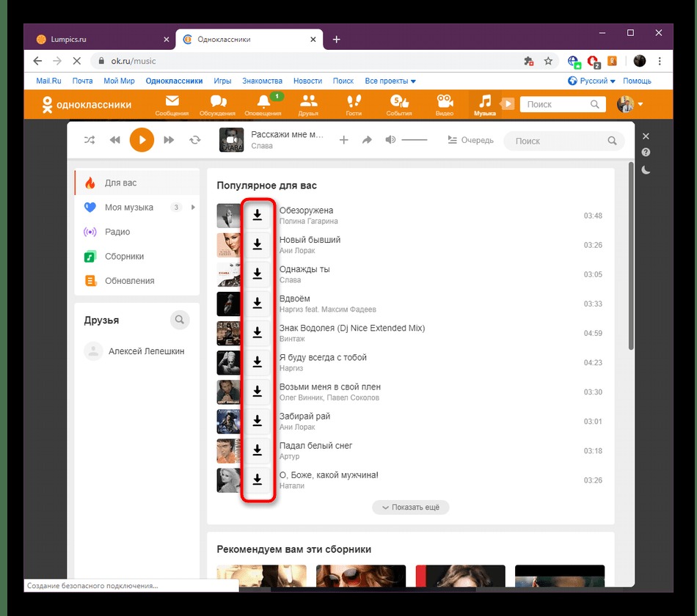The height and width of the screenshot is (616, 697).
Task: Download Возьми меня в свой плен
Action: [257, 392]
